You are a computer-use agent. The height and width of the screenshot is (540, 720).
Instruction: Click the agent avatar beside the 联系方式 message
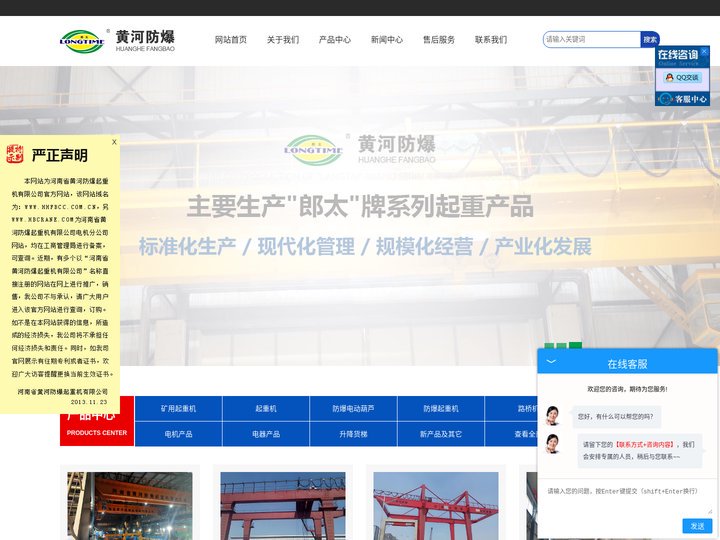552,444
